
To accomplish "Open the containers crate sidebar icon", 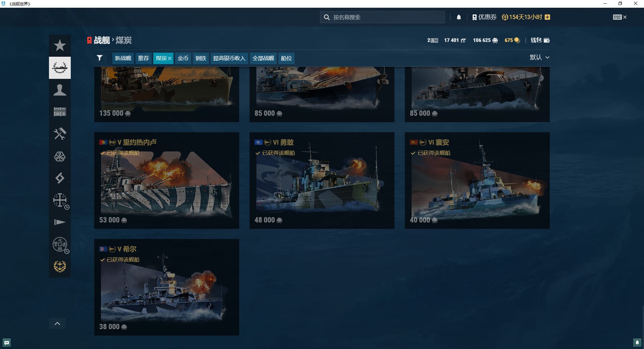I will pos(60,112).
